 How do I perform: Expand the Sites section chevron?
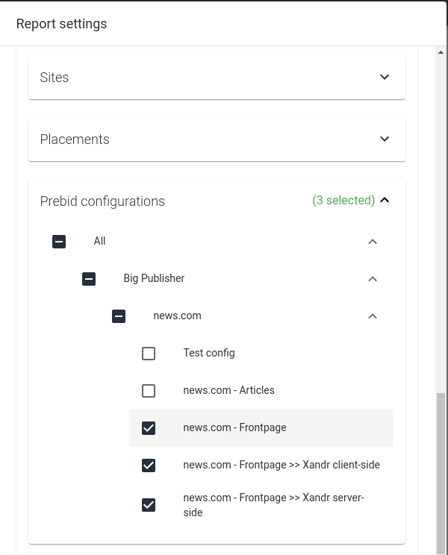tap(384, 77)
